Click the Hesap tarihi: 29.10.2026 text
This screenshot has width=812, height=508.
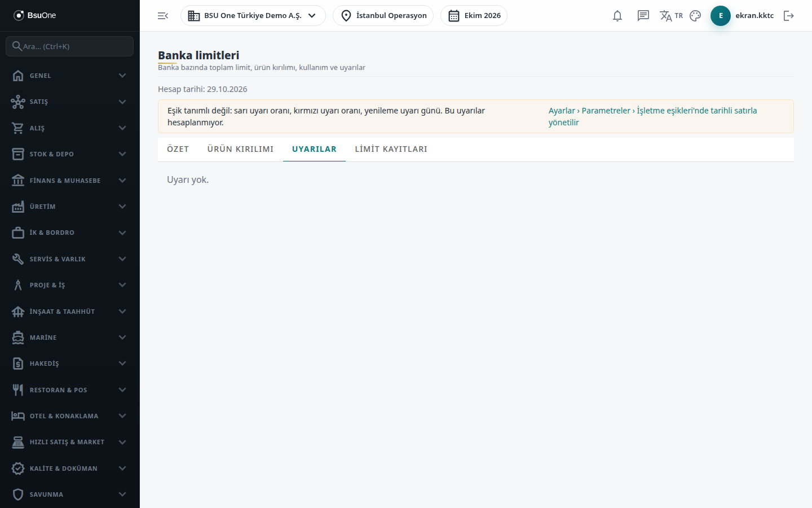pos(202,89)
